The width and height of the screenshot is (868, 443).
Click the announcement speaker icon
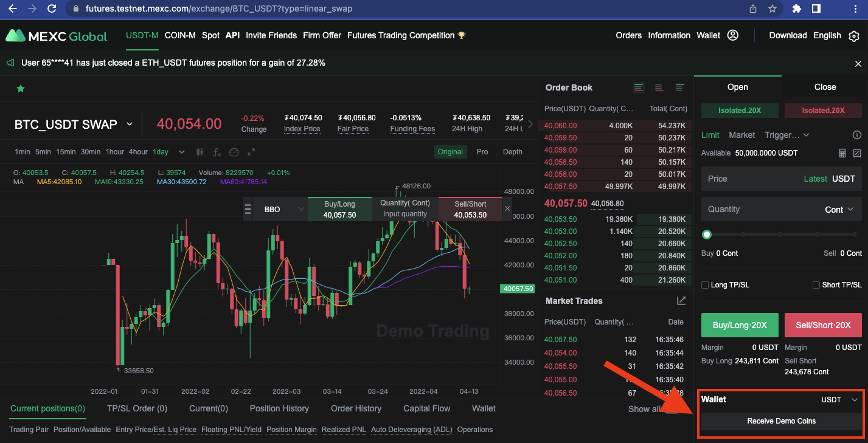(x=10, y=63)
